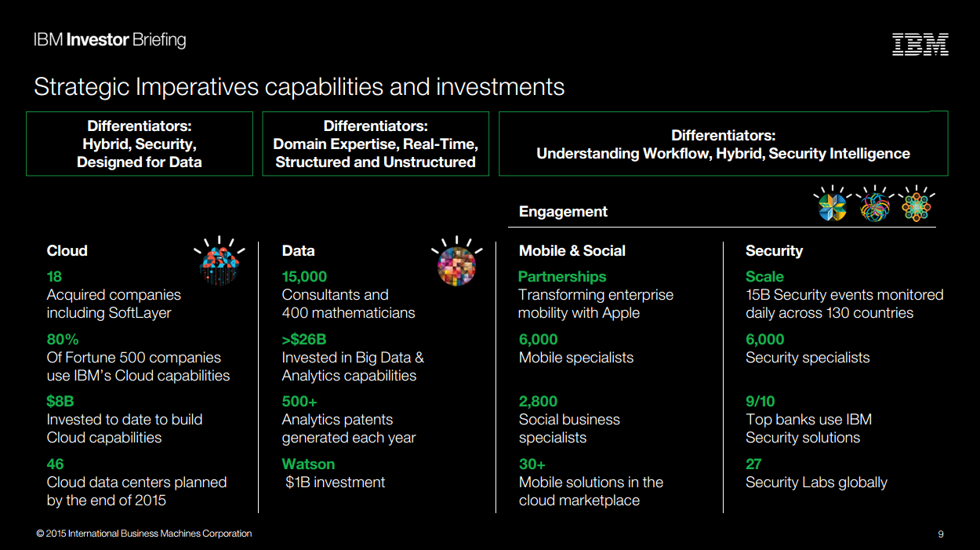Click the IBM Investor Briefing header text
This screenshot has height=550, width=980.
pos(110,40)
